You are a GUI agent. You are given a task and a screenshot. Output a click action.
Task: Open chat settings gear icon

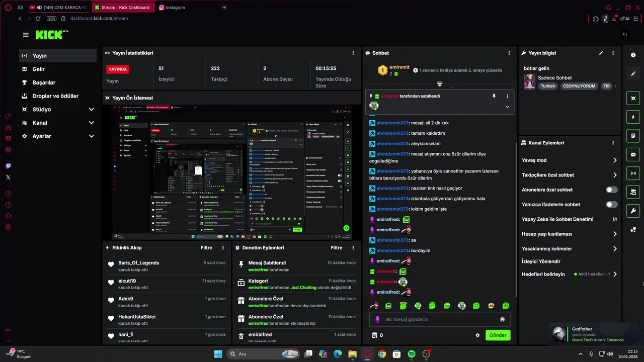click(477, 335)
